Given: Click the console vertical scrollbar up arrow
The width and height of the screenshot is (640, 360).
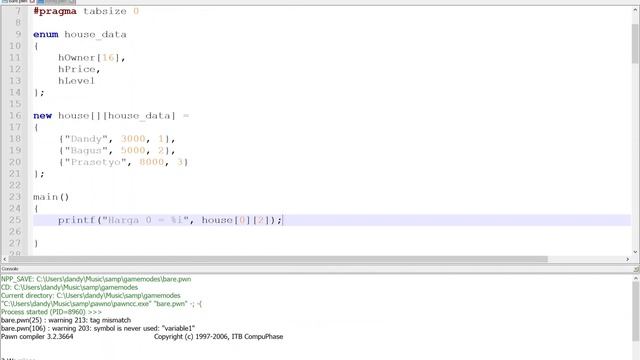Looking at the screenshot, I should point(636,278).
